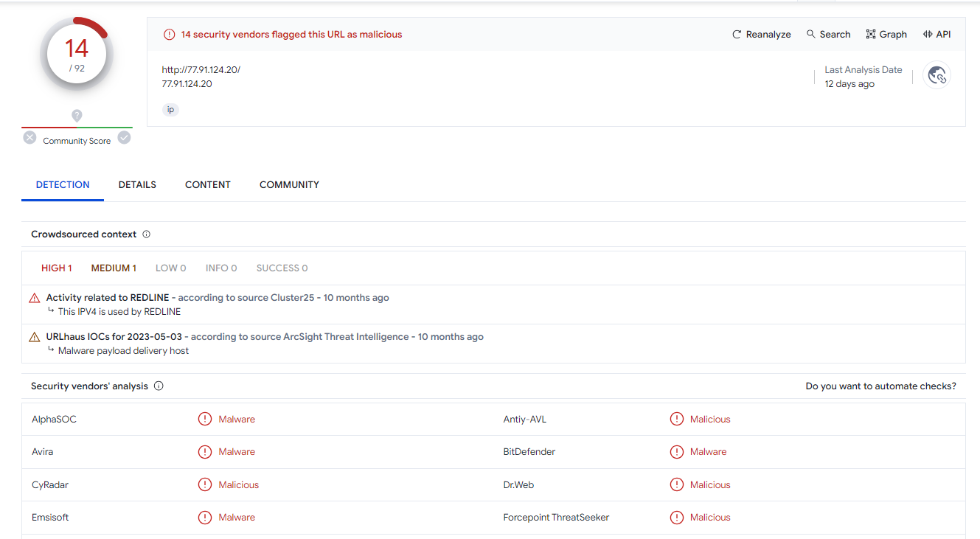Click the 'ip' tag badge
Image resolution: width=980 pixels, height=539 pixels.
tap(170, 110)
